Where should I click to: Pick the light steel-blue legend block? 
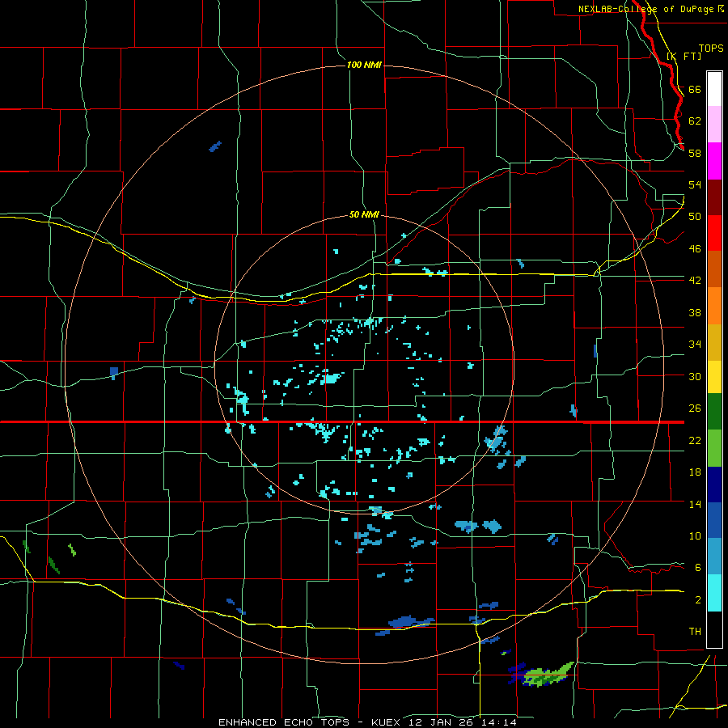[714, 557]
